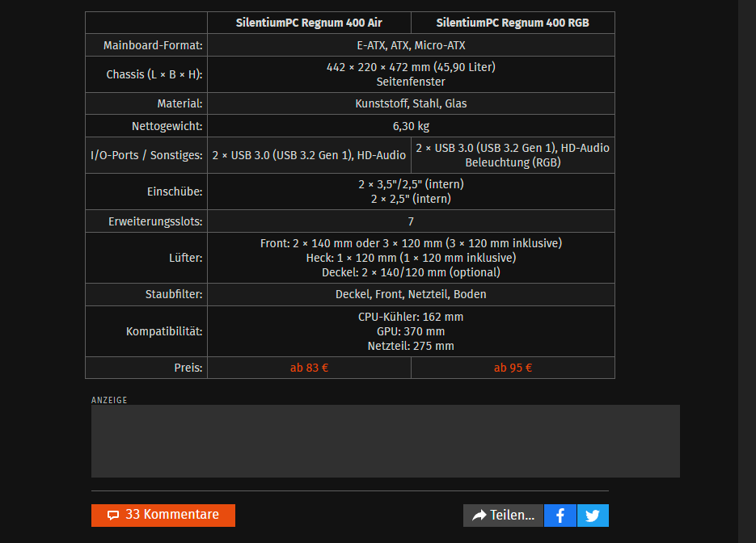Click the Netzteil: 275 mm line
Screen dimensions: 756x543
[x=411, y=346]
